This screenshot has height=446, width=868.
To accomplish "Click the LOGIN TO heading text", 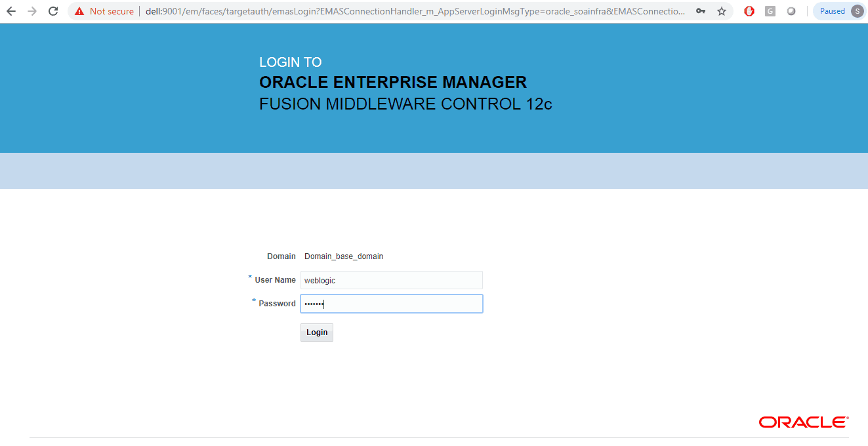I will click(x=291, y=62).
